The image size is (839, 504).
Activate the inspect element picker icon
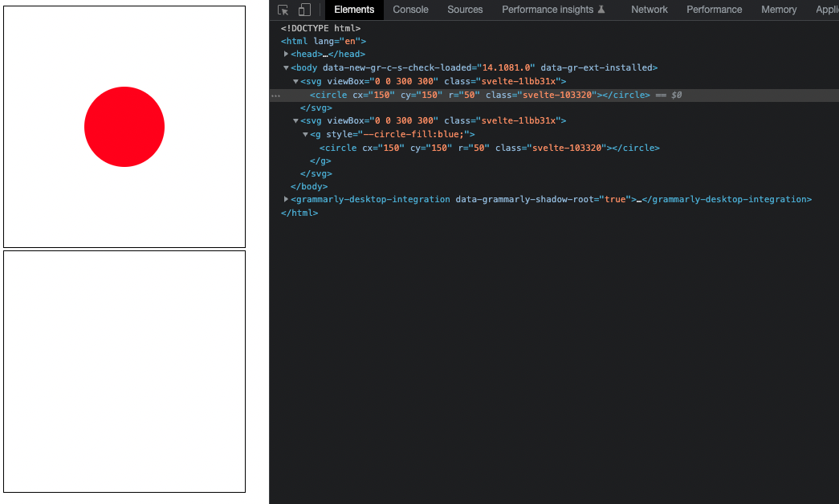tap(283, 10)
